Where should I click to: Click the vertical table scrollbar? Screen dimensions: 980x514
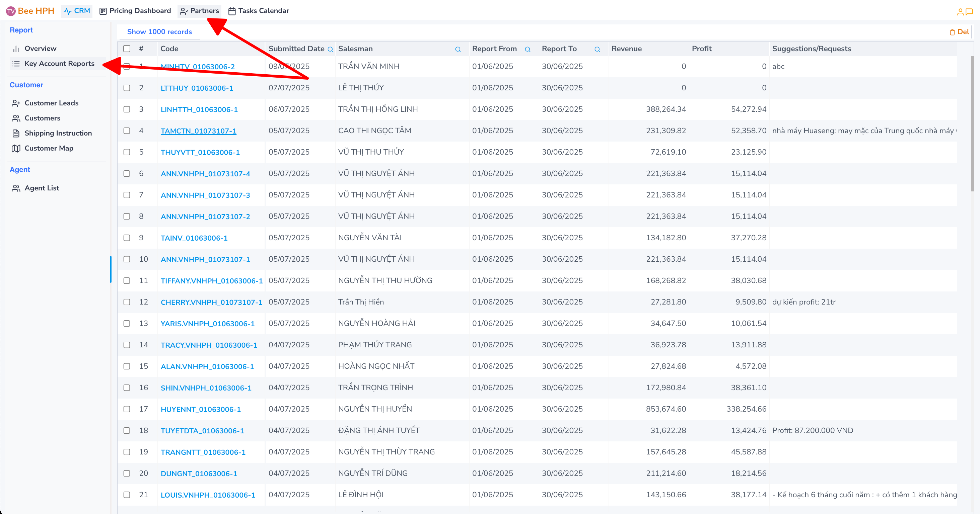(972, 123)
